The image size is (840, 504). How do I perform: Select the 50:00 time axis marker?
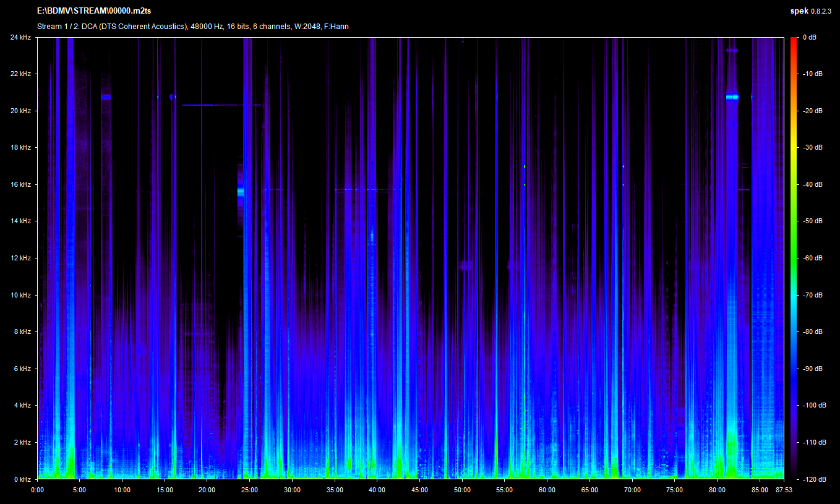tap(462, 490)
